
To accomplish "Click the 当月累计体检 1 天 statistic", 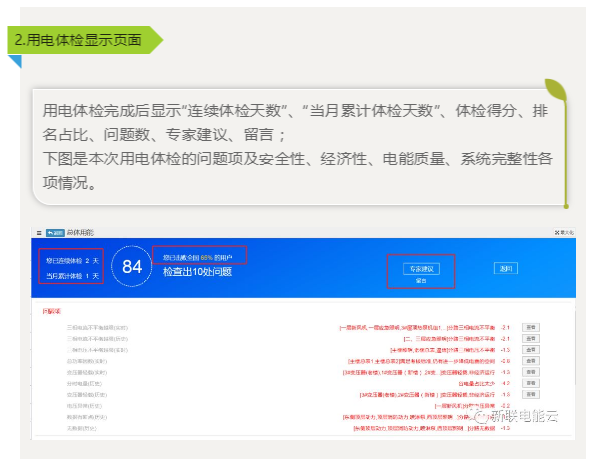I will 70,275.
